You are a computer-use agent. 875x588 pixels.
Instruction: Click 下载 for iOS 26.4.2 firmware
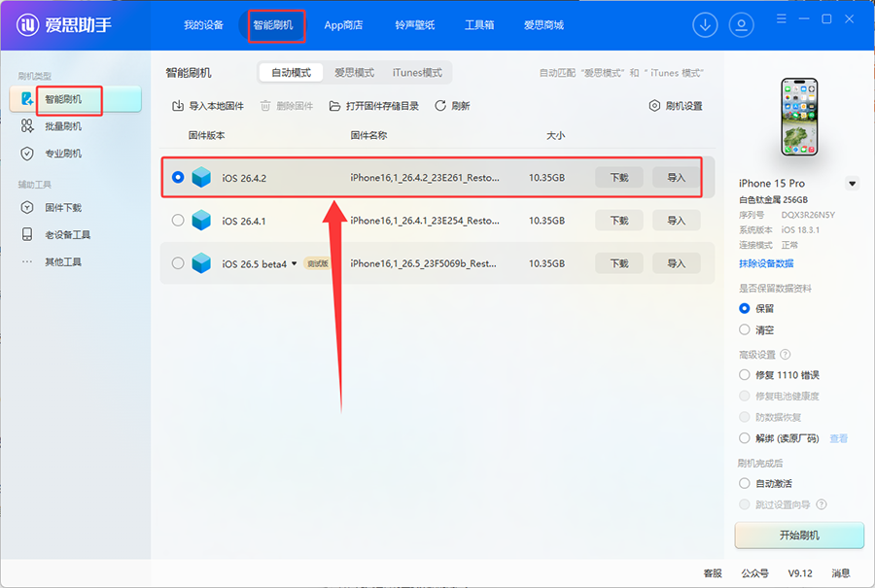619,178
